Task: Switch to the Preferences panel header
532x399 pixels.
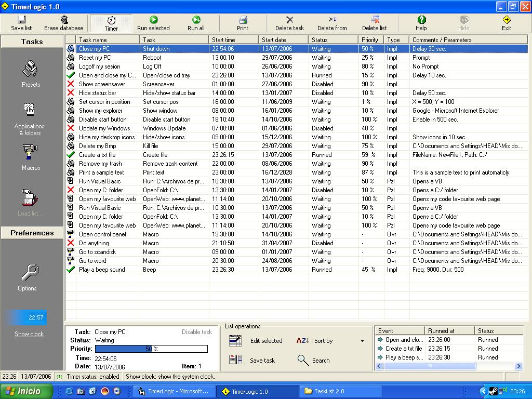Action: (32, 233)
